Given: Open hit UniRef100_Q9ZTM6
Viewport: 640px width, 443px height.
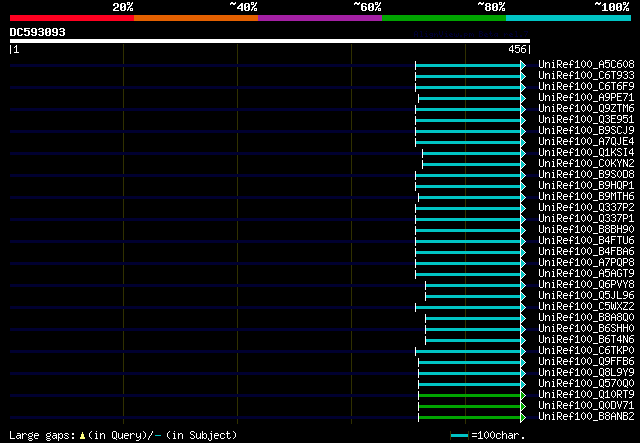Looking at the screenshot, I should coord(586,109).
